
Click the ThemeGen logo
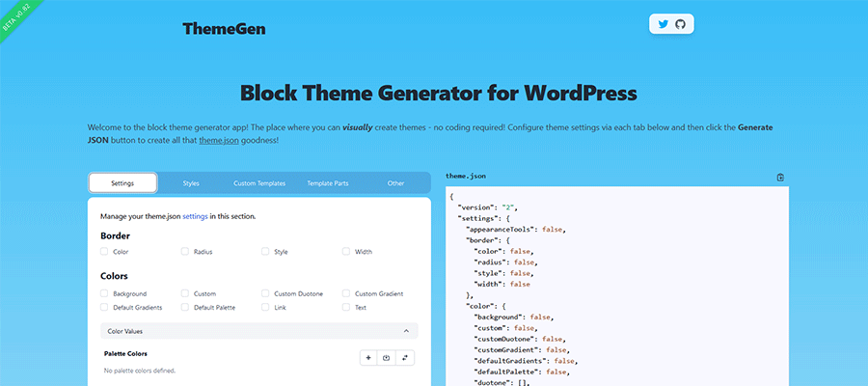[x=224, y=29]
